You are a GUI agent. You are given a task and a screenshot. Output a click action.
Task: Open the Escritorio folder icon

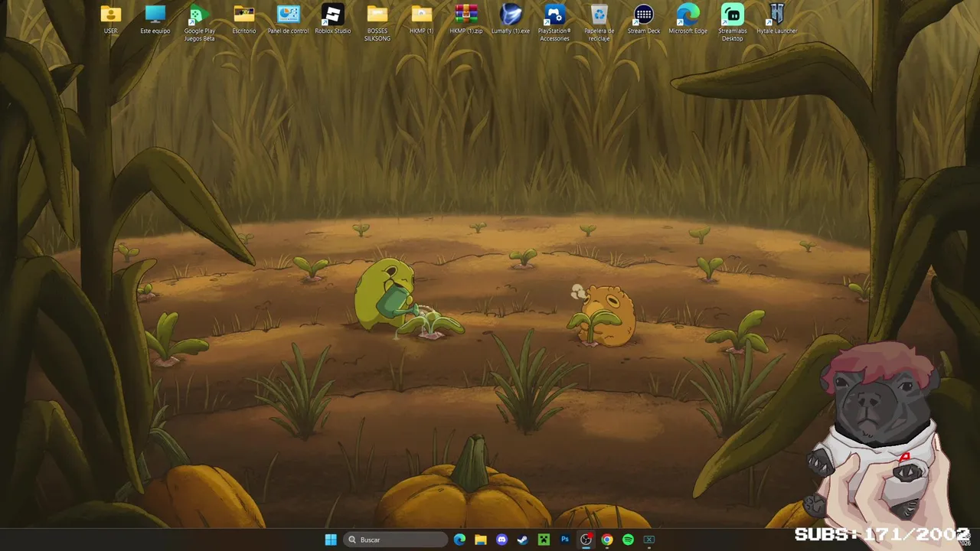pyautogui.click(x=244, y=20)
